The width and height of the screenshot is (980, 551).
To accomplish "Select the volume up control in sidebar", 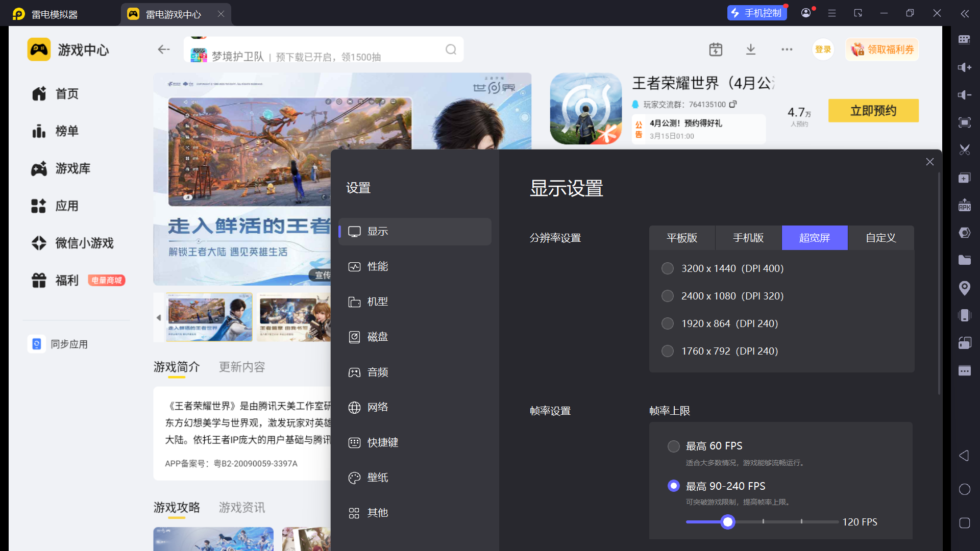I will tap(965, 67).
